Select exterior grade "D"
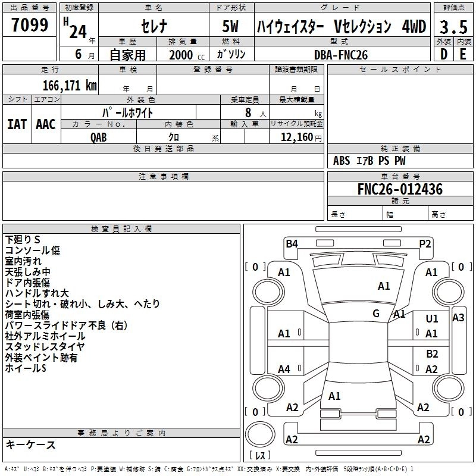Image resolution: width=476 pixels, height=476 pixels. pyautogui.click(x=444, y=54)
